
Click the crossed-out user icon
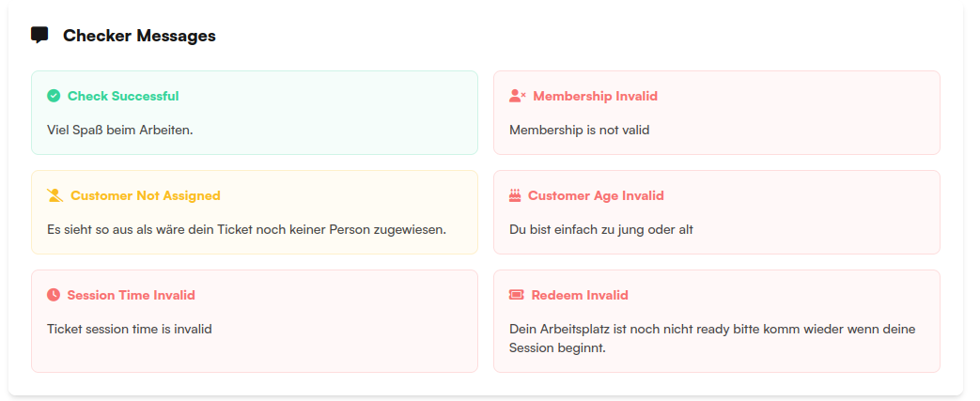click(x=54, y=195)
